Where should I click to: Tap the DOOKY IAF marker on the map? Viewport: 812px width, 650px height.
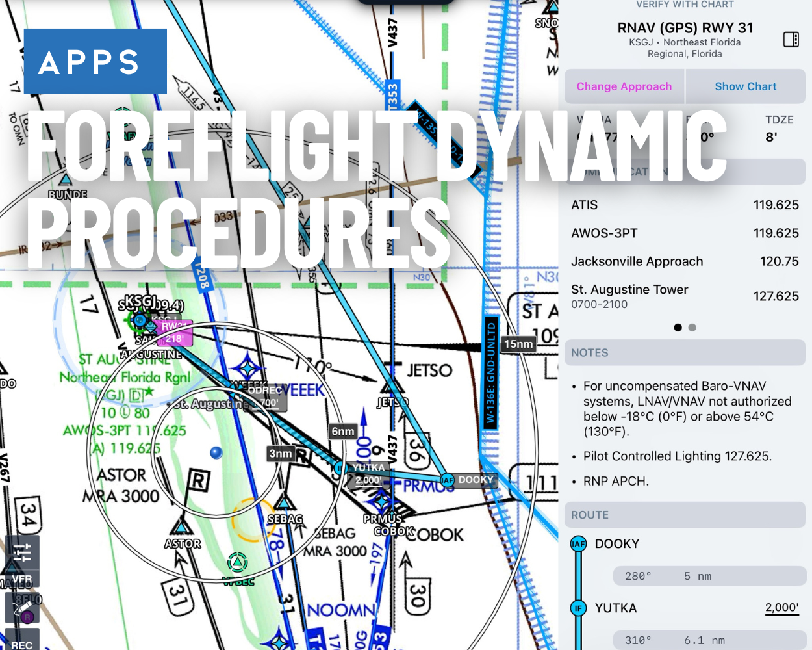[447, 480]
